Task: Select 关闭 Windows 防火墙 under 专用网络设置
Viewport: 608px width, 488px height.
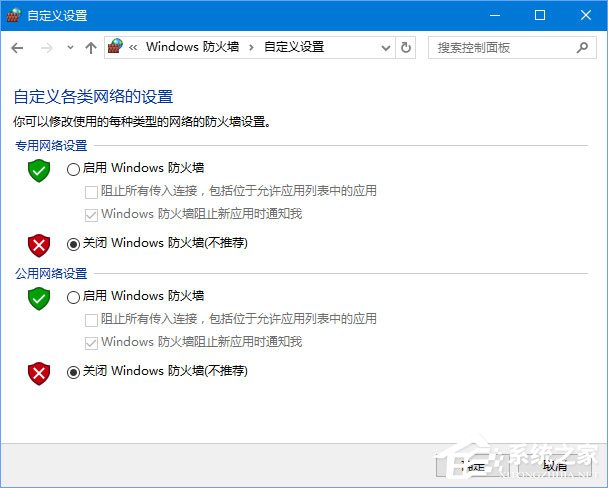Action: (x=73, y=244)
